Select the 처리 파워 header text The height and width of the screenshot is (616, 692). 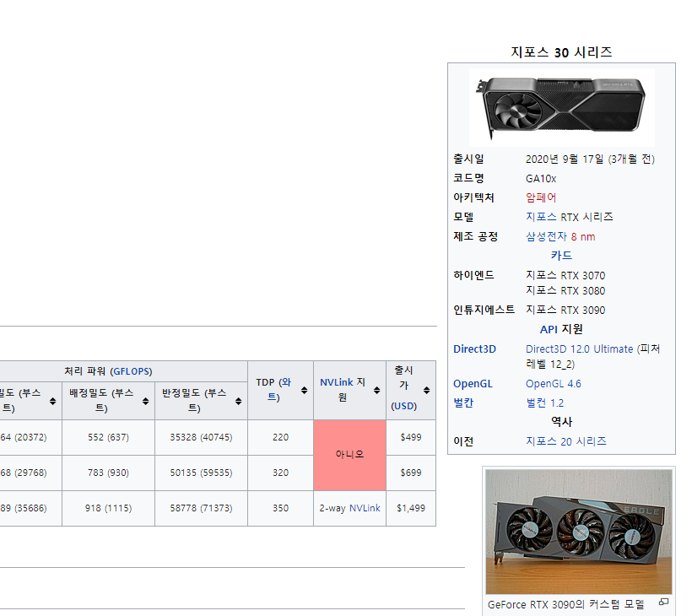(84, 371)
